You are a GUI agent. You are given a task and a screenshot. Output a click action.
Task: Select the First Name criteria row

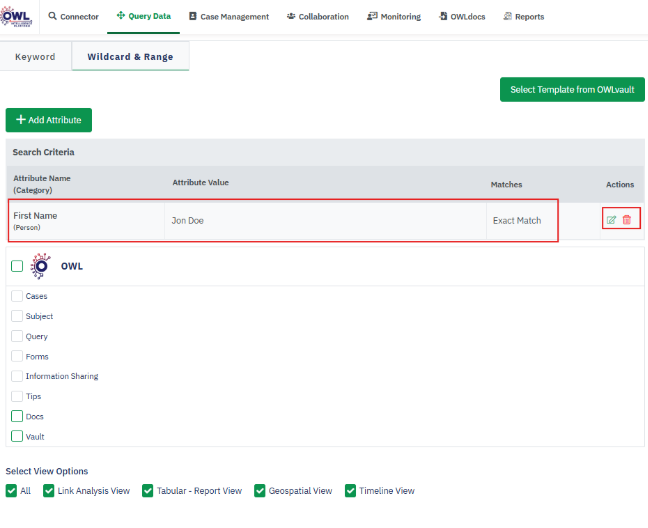pyautogui.click(x=282, y=220)
